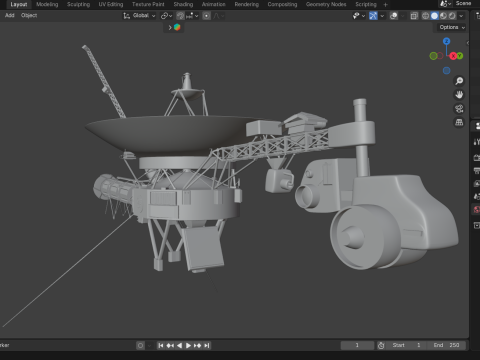This screenshot has height=360, width=480.
Task: Open the Object menu in viewport header
Action: point(29,15)
